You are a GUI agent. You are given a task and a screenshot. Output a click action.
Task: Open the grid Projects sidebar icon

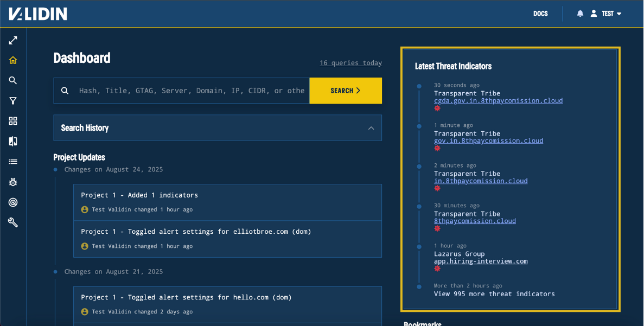[13, 121]
